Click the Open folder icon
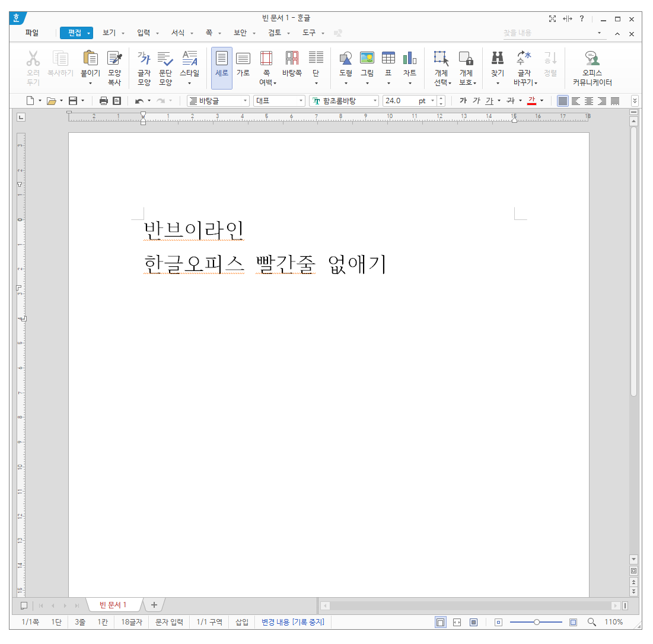This screenshot has height=644, width=653. (x=51, y=101)
